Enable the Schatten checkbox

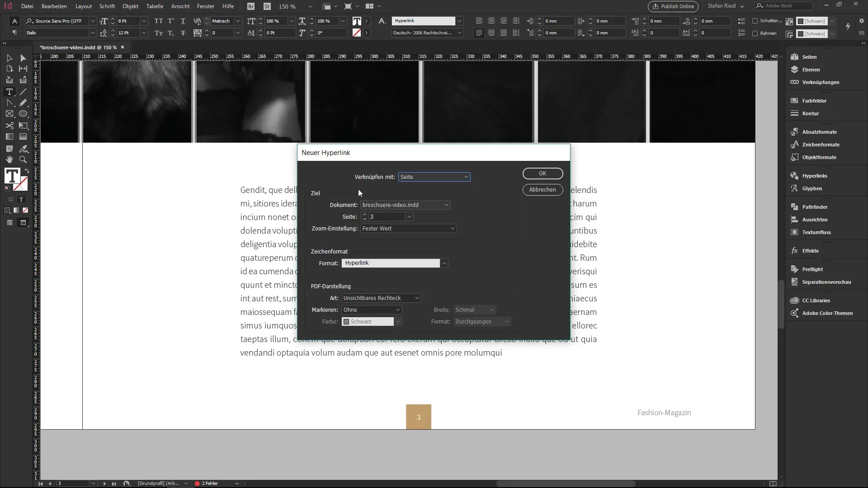755,21
